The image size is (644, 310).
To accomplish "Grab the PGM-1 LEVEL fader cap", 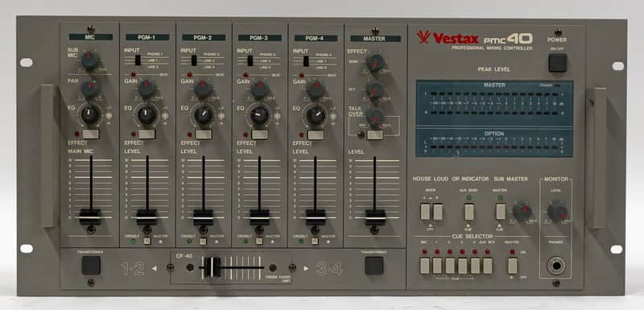I will coord(147,217).
